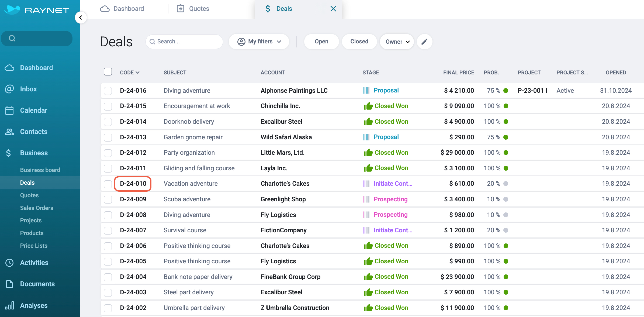Open deal code D-24-010

click(133, 184)
